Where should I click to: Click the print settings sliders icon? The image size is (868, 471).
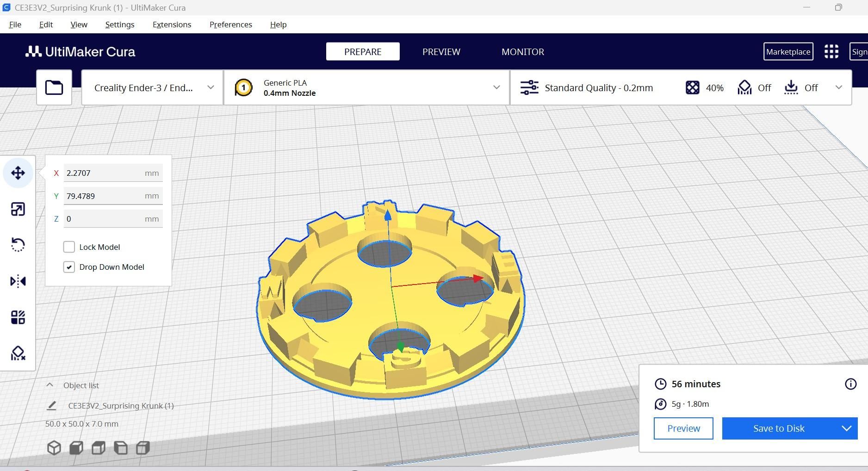[x=529, y=87]
